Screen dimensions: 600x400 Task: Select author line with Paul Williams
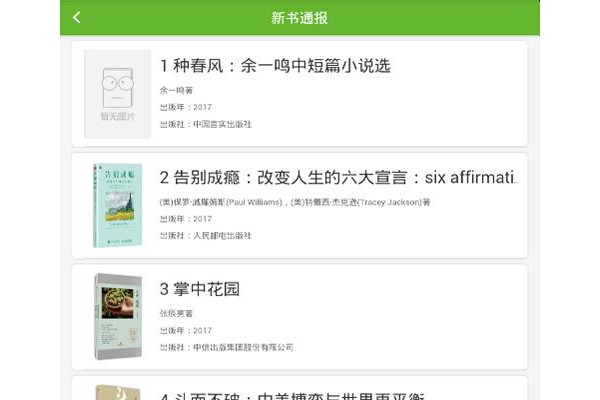295,202
